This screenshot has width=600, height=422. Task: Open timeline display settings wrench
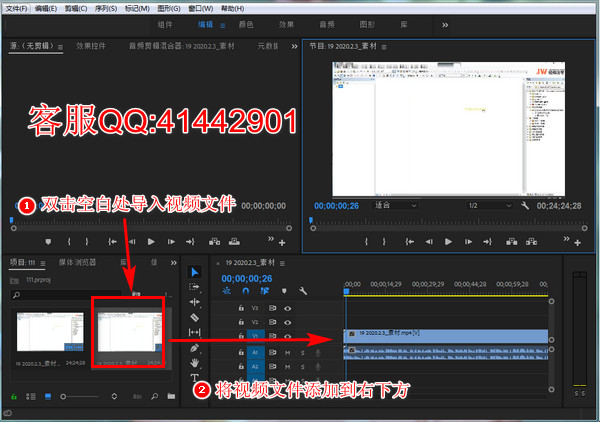click(303, 291)
